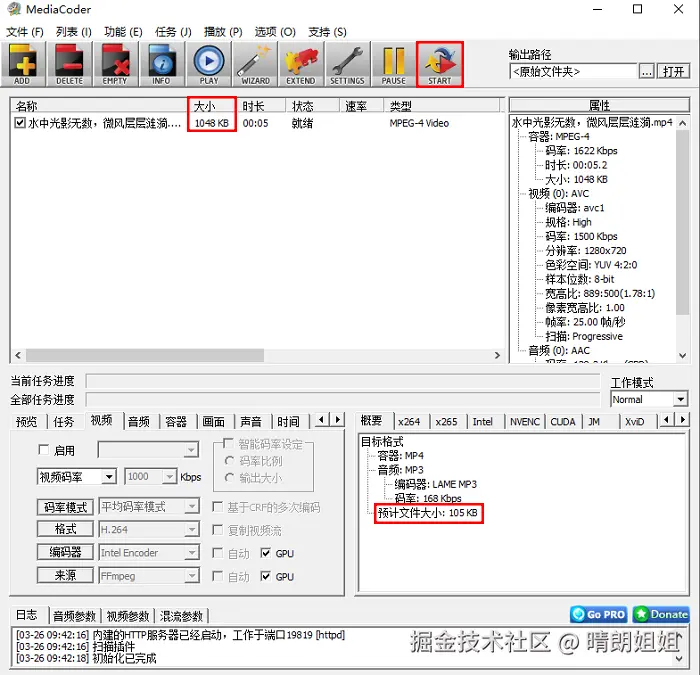Click the 编码器 button

(x=65, y=553)
